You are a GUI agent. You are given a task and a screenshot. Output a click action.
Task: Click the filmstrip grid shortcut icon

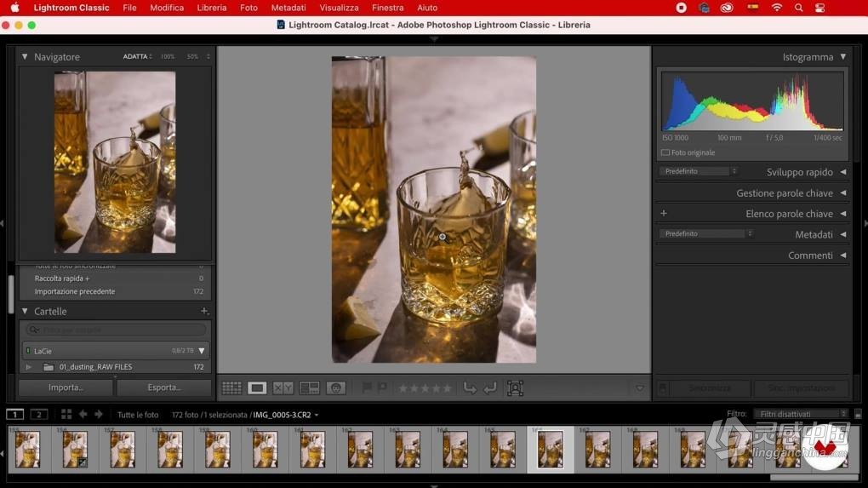tap(66, 415)
